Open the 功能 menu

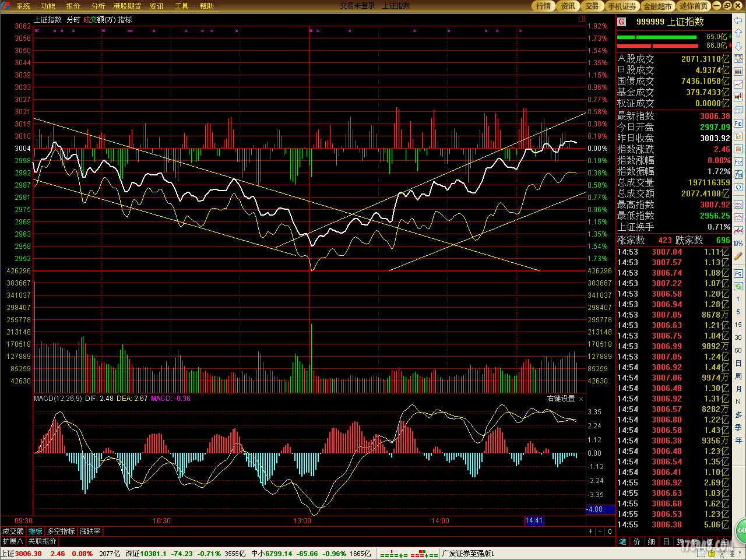[48, 6]
